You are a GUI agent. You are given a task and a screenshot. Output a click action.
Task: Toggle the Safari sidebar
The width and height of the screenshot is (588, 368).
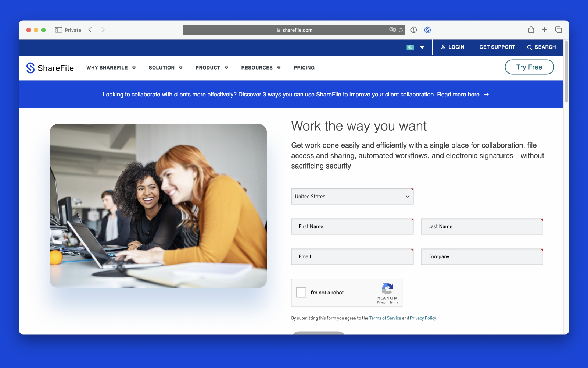[58, 30]
